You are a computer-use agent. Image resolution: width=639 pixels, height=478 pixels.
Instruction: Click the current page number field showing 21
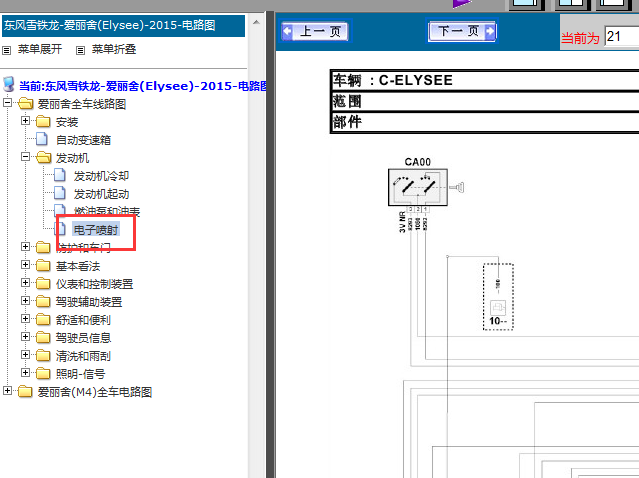[622, 37]
